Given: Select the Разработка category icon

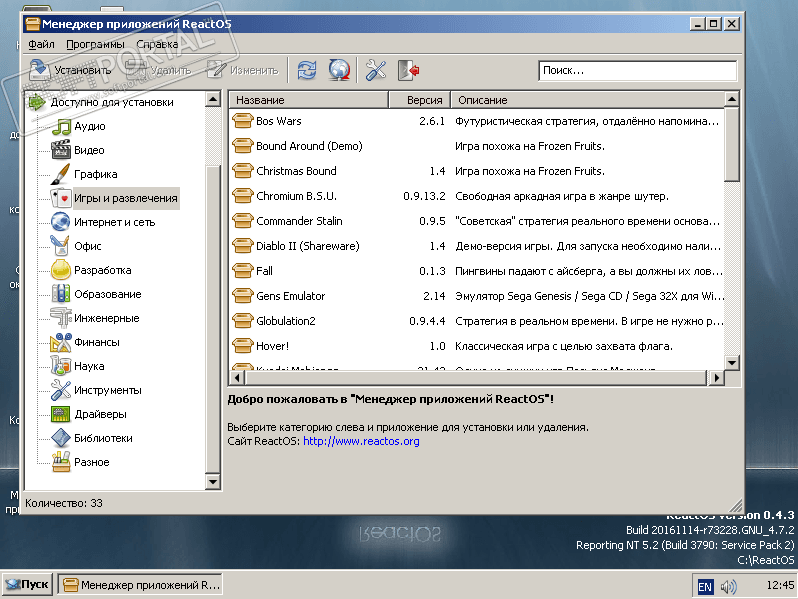Looking at the screenshot, I should click(61, 270).
